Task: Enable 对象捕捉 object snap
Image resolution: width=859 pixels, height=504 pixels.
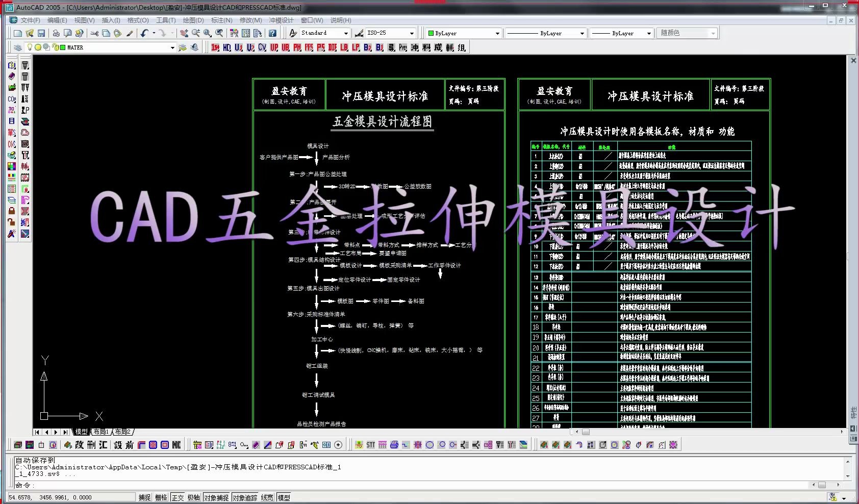Action: [216, 497]
